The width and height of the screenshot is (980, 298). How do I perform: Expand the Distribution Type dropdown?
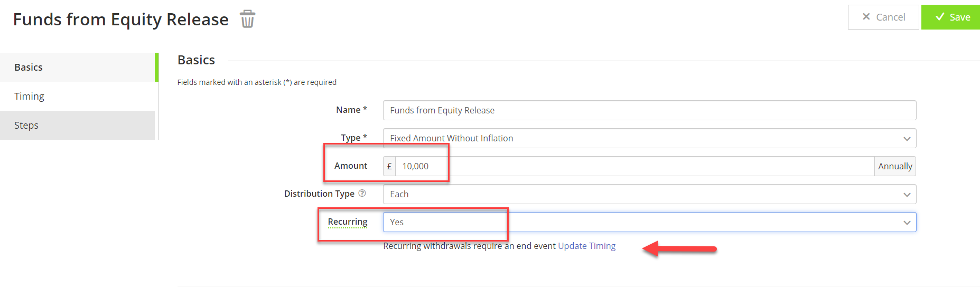[649, 194]
